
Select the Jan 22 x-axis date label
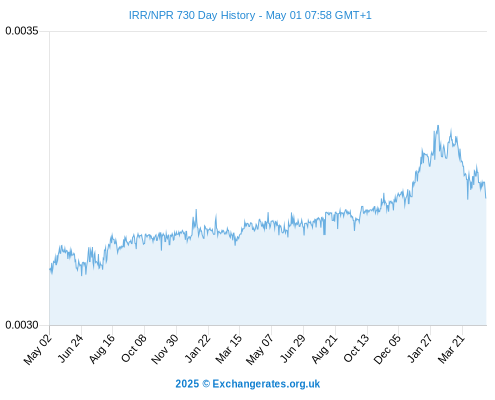point(198,348)
